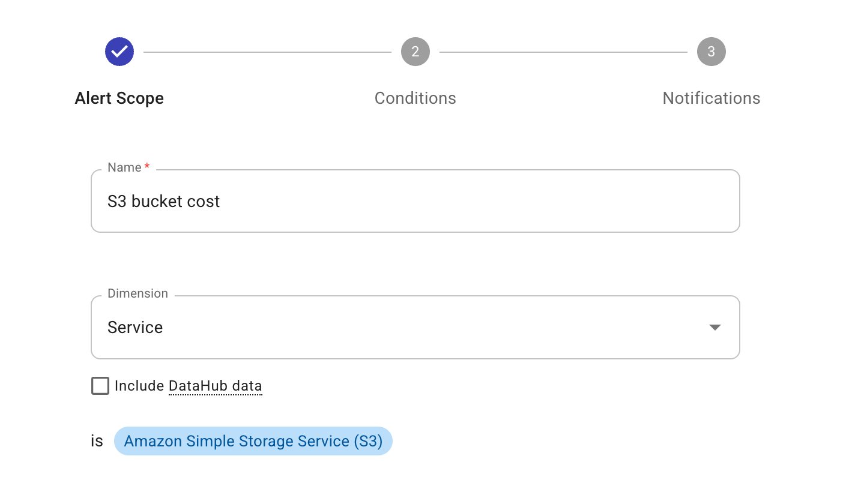843x504 pixels.
Task: Click the step 3 circle icon
Action: tap(712, 52)
